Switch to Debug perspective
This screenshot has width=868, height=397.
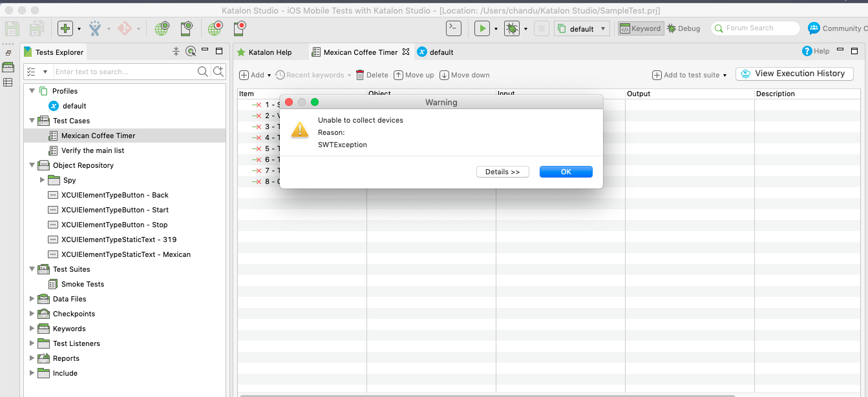(684, 28)
